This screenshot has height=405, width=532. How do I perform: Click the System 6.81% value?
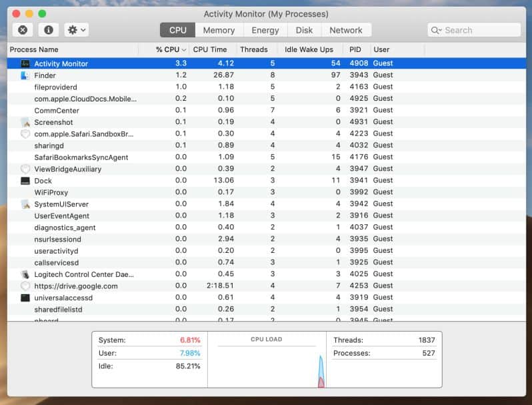pos(190,340)
